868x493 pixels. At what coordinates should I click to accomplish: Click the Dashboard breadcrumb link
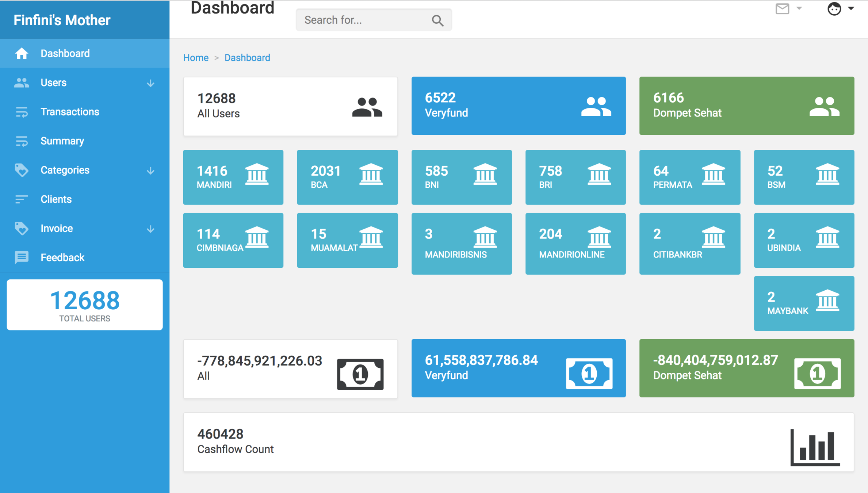coord(247,58)
